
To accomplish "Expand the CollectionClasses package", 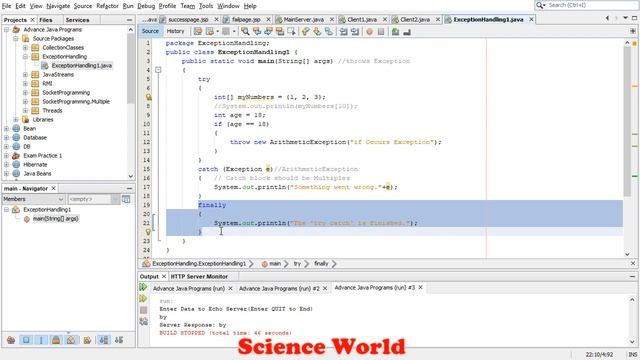I will [25, 48].
